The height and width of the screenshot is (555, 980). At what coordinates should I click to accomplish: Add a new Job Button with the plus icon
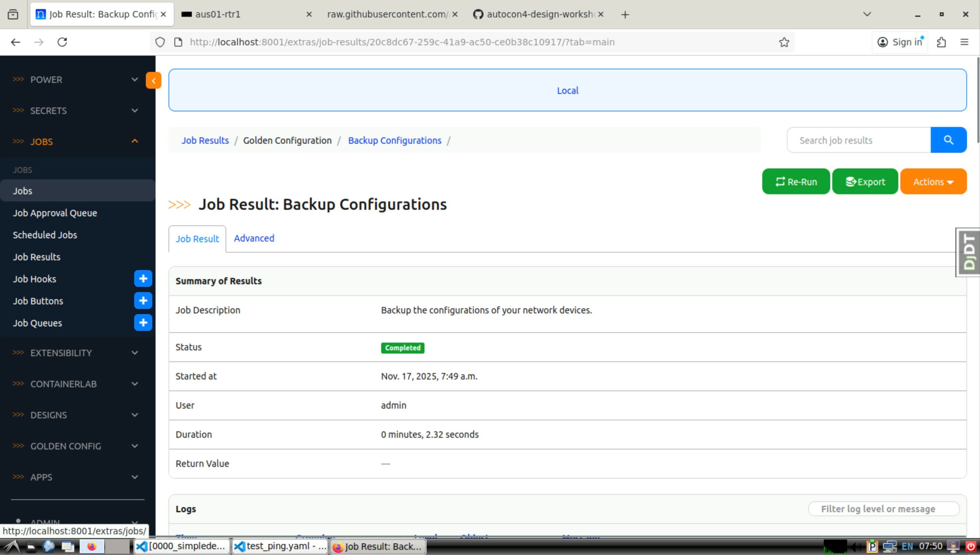[x=143, y=301]
